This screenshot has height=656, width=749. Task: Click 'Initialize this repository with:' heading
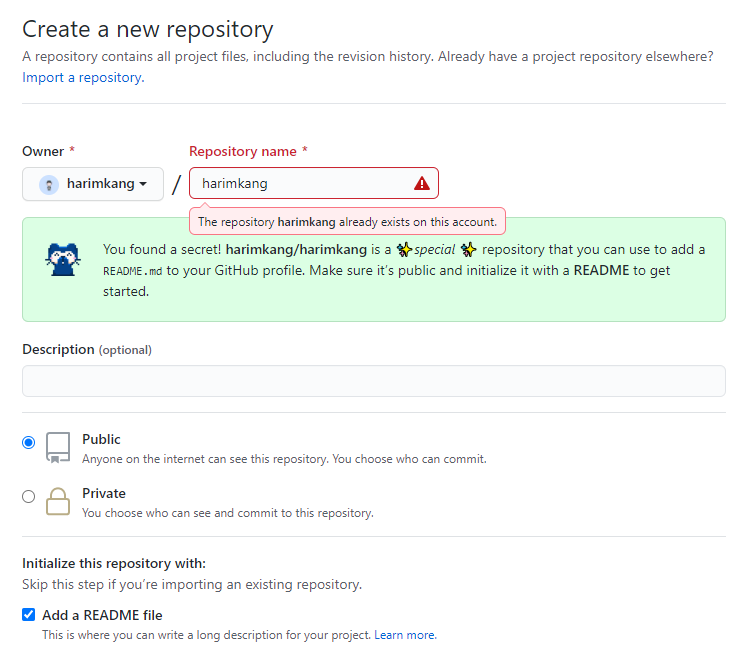pyautogui.click(x=114, y=563)
